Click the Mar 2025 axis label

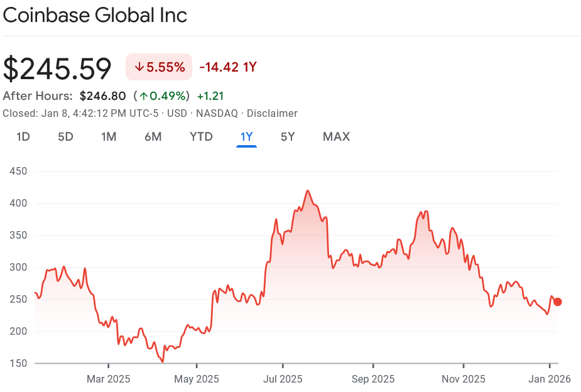[x=107, y=379]
